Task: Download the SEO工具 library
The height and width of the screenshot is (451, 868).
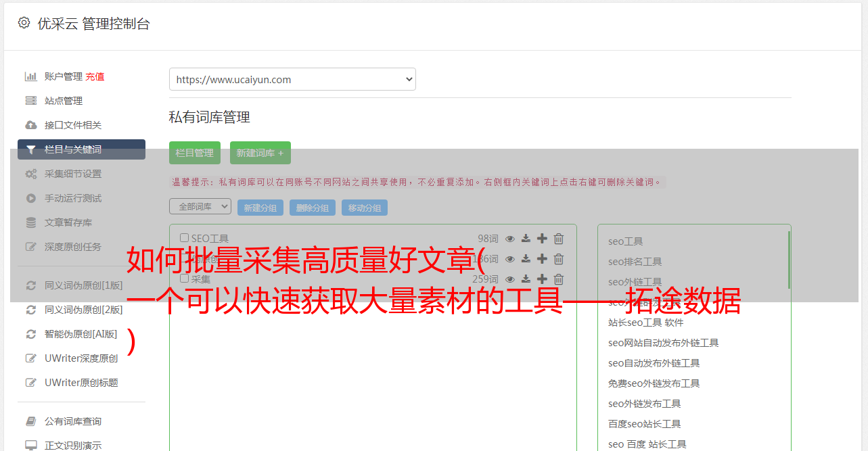Action: [526, 239]
